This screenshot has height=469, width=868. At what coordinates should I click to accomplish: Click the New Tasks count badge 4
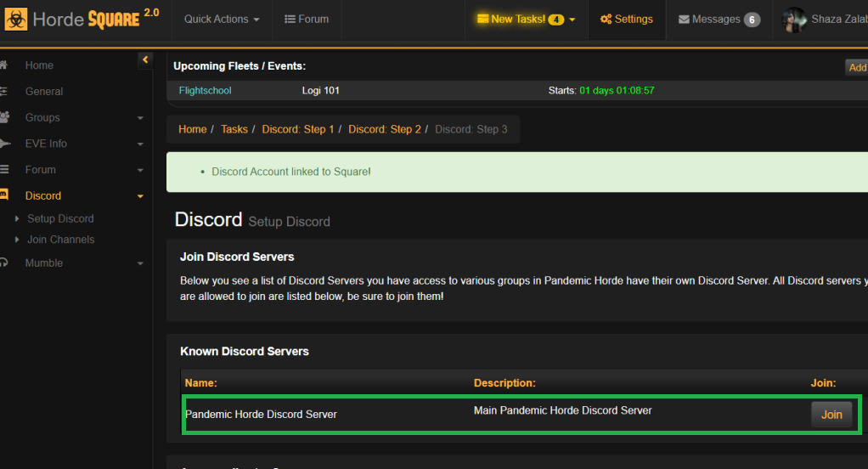[x=555, y=20]
